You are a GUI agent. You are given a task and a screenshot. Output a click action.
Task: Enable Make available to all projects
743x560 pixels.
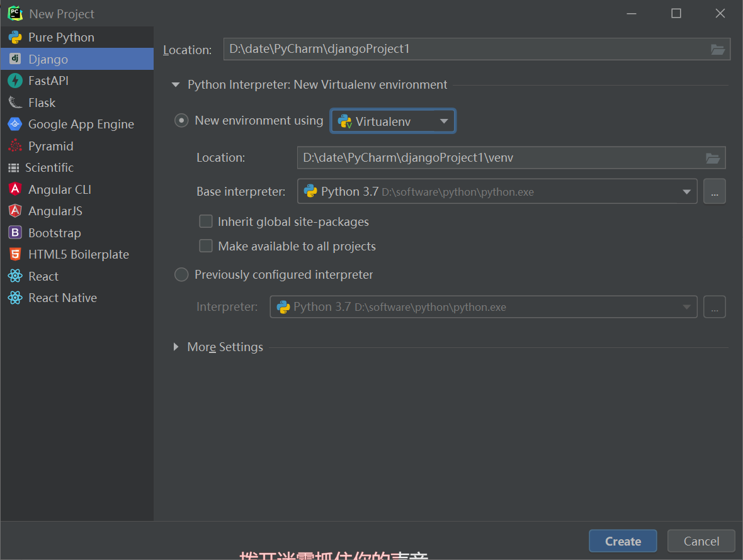pos(206,246)
